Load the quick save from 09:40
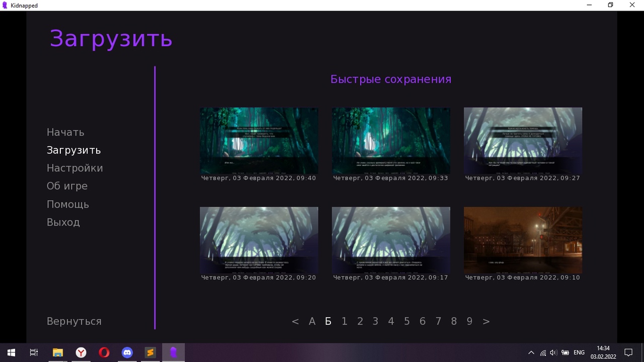644x362 pixels. coord(259,141)
